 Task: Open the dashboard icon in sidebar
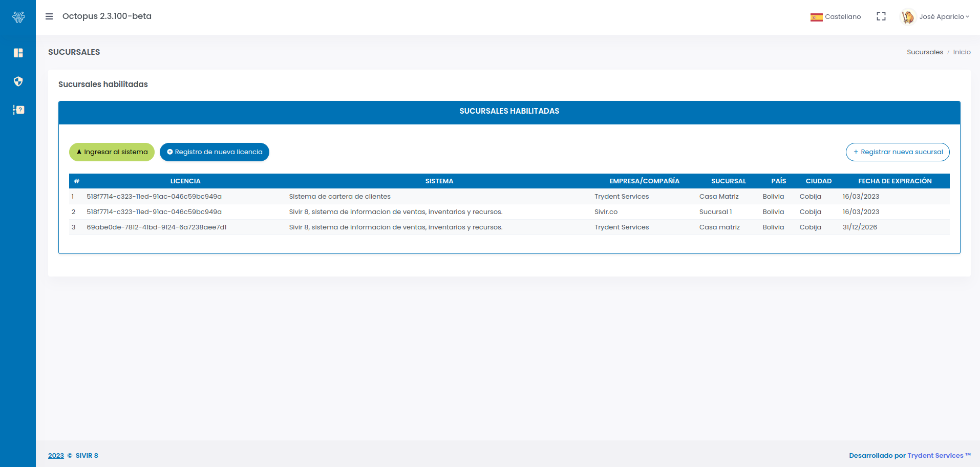pos(18,53)
